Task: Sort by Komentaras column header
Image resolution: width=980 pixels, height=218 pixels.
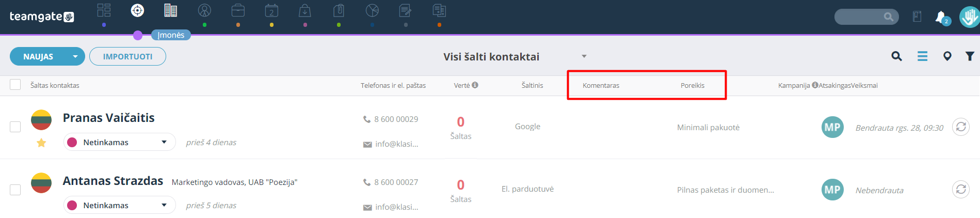Action: 601,85
